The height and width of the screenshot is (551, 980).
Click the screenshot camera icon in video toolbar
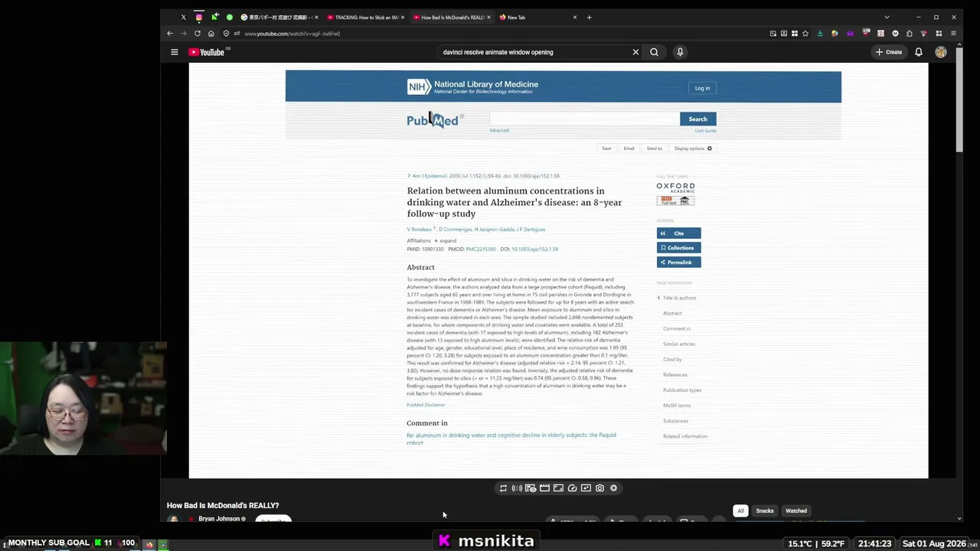(x=599, y=488)
